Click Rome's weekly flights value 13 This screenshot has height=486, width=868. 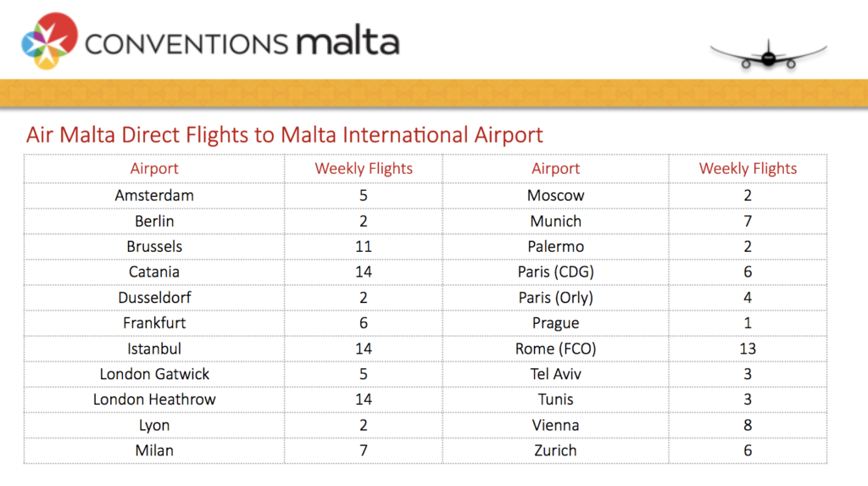pos(748,349)
